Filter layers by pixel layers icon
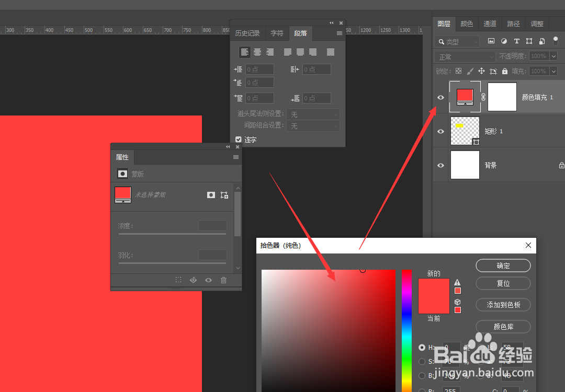This screenshot has height=392, width=565. point(491,41)
